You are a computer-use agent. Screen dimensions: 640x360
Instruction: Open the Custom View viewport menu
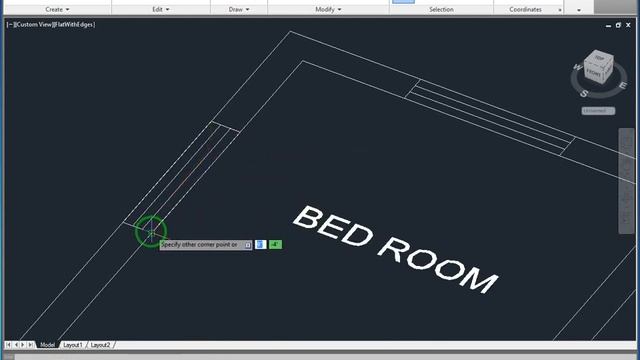tap(33, 24)
